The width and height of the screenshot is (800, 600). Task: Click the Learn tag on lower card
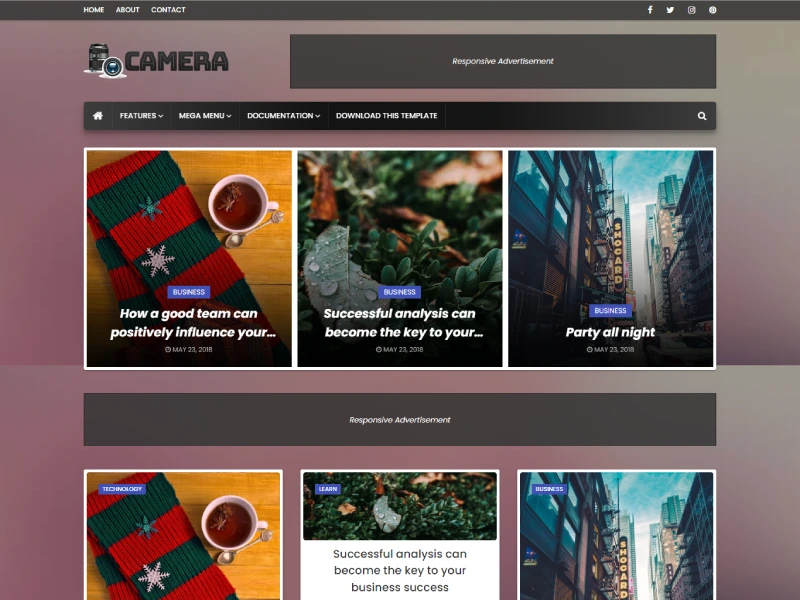pos(328,489)
